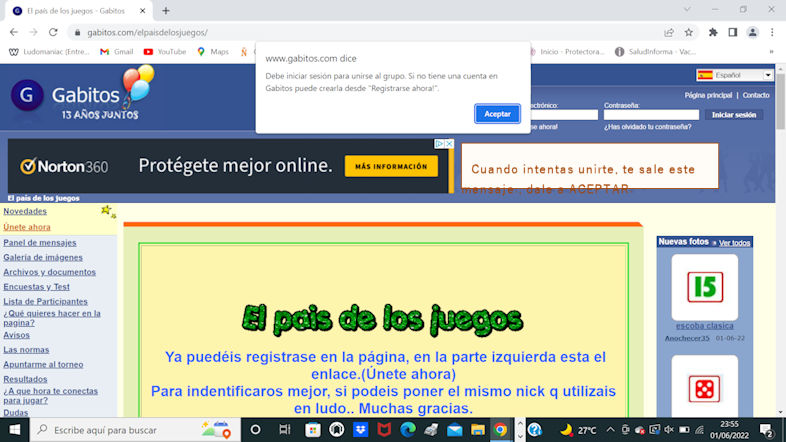Open Task View on taskbar
The height and width of the screenshot is (442, 786).
tap(285, 429)
